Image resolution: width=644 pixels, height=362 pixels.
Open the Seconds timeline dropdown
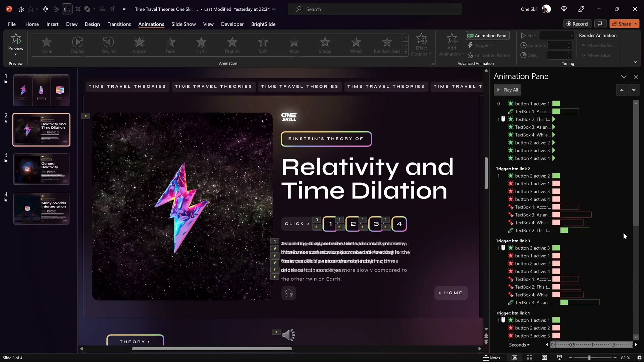(x=519, y=345)
